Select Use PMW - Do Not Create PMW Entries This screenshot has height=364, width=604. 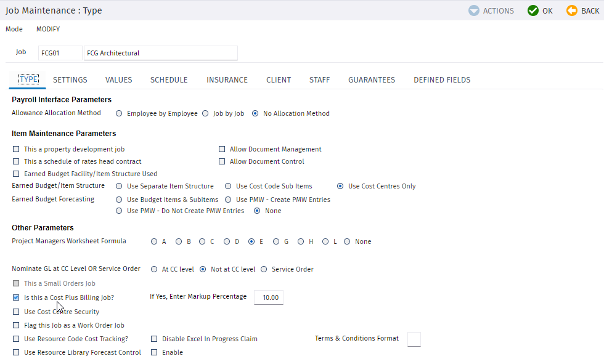pos(119,211)
